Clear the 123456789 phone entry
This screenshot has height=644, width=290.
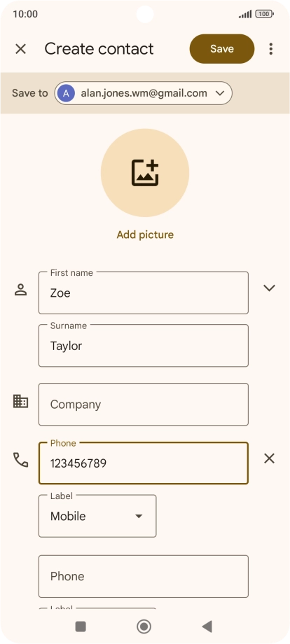point(269,458)
